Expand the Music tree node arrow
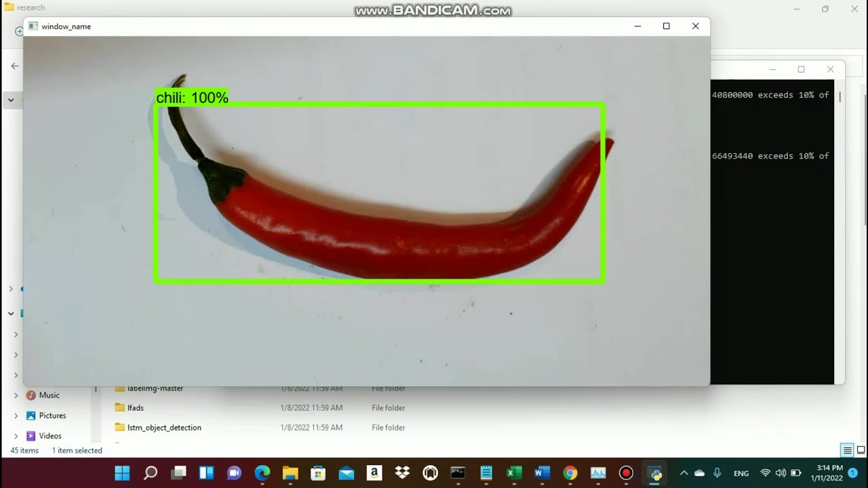Image resolution: width=868 pixels, height=488 pixels. [x=16, y=395]
